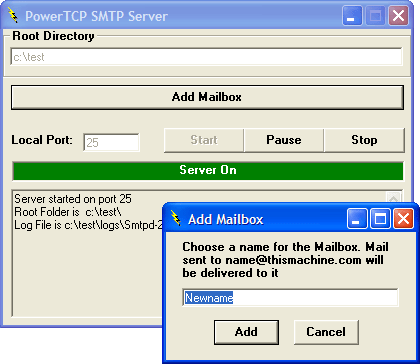
Task: Click the mailbox instructions text in dialog
Action: [285, 260]
